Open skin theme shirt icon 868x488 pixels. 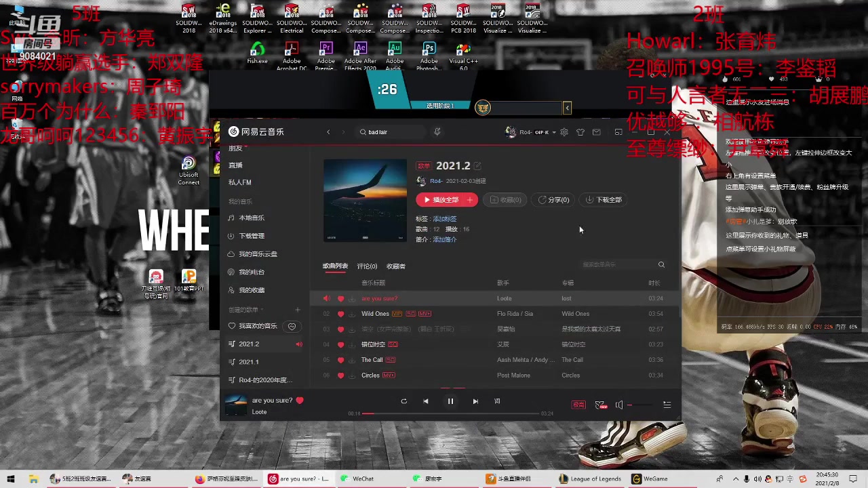pos(580,132)
